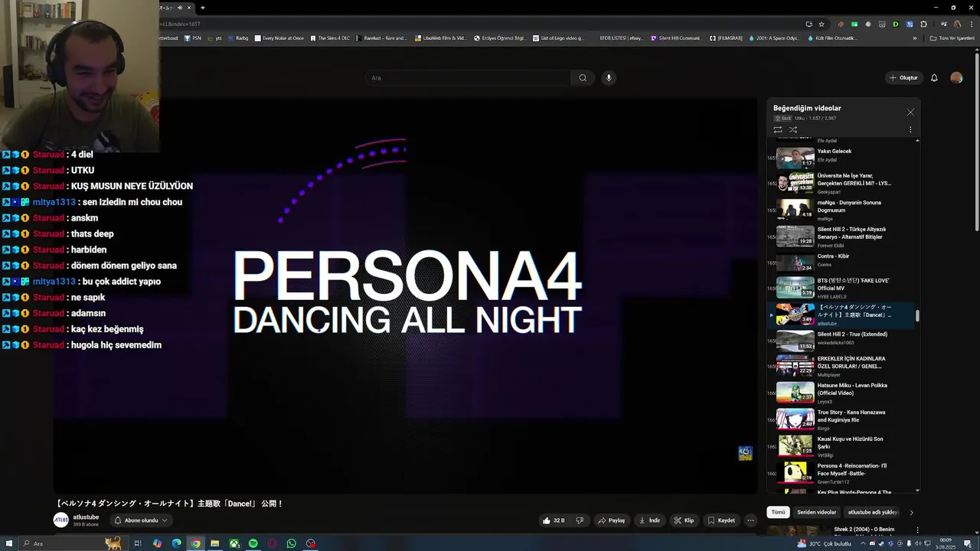Image resolution: width=980 pixels, height=551 pixels.
Task: Open options for Shrek 2 recommendation
Action: tap(917, 530)
